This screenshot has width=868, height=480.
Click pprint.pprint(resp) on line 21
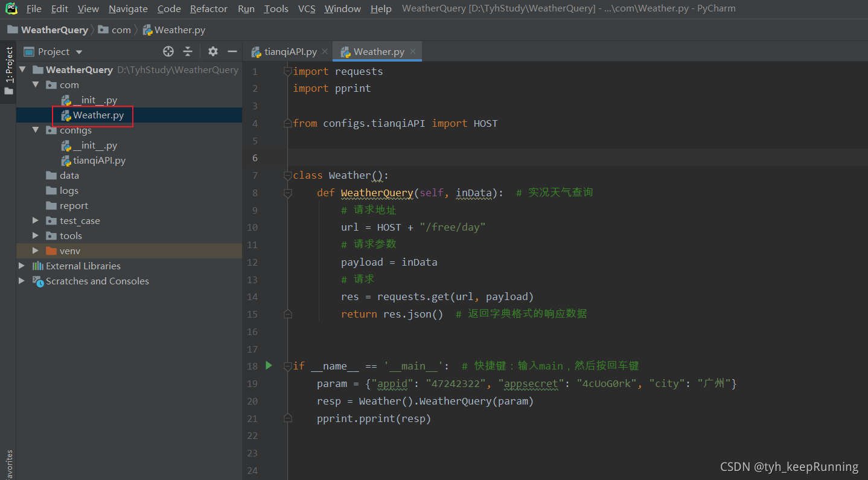(374, 418)
